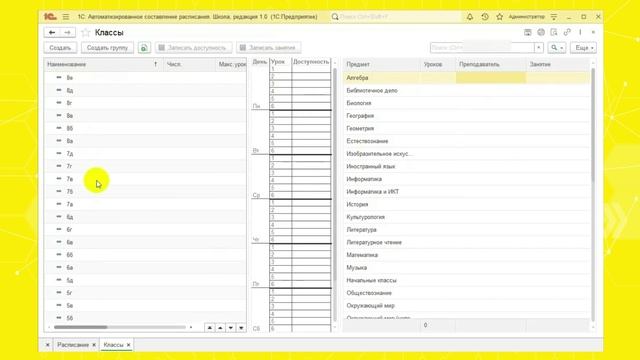This screenshot has width=640, height=360.
Task: Select the Литературное чтение subject row
Action: click(x=467, y=242)
